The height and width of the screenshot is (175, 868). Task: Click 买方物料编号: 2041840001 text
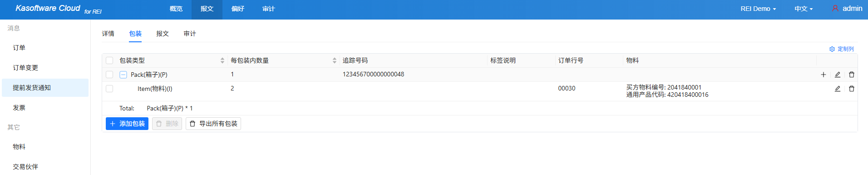point(664,87)
